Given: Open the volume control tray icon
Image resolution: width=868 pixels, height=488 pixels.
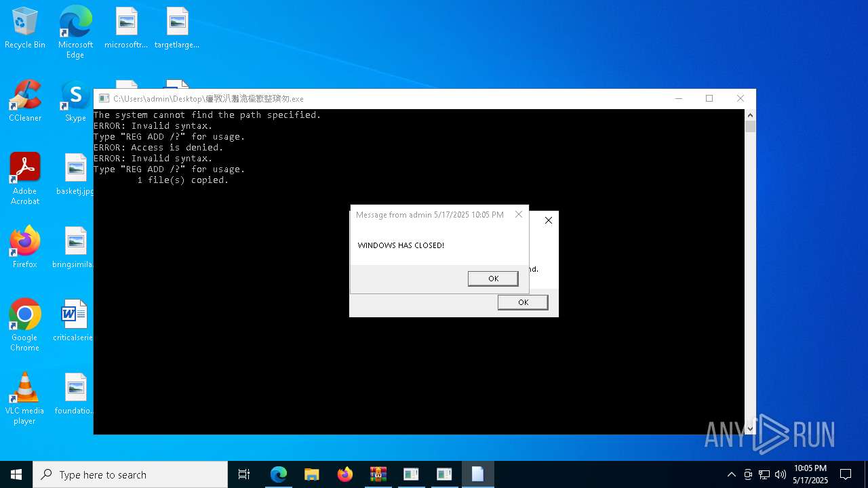Looking at the screenshot, I should point(781,474).
